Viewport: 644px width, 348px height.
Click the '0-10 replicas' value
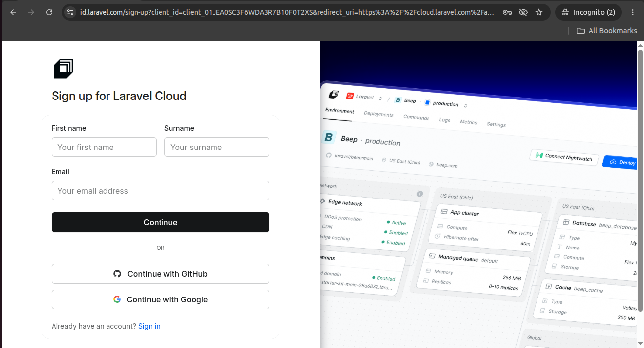click(x=503, y=287)
